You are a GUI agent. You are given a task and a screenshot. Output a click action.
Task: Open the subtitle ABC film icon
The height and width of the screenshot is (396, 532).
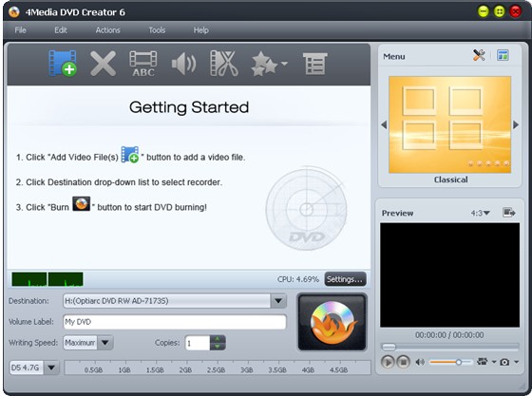(143, 64)
